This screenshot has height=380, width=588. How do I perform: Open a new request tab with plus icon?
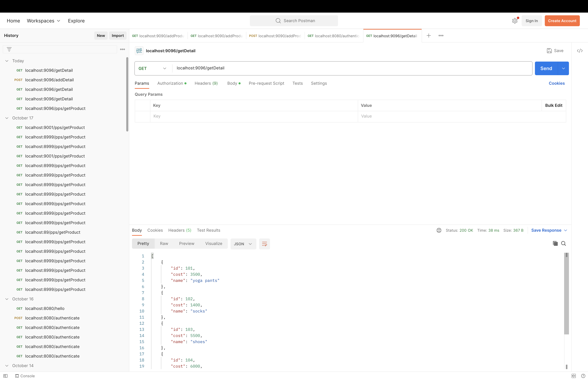(429, 36)
